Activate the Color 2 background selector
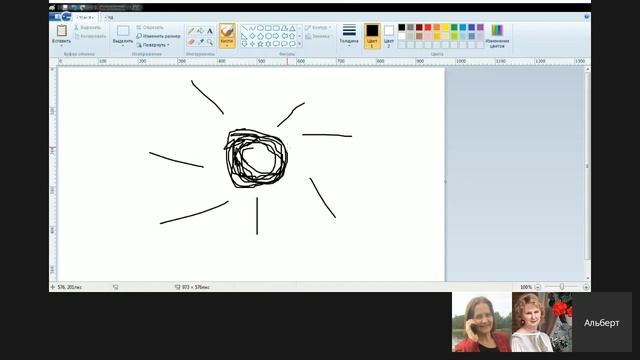 click(x=389, y=36)
